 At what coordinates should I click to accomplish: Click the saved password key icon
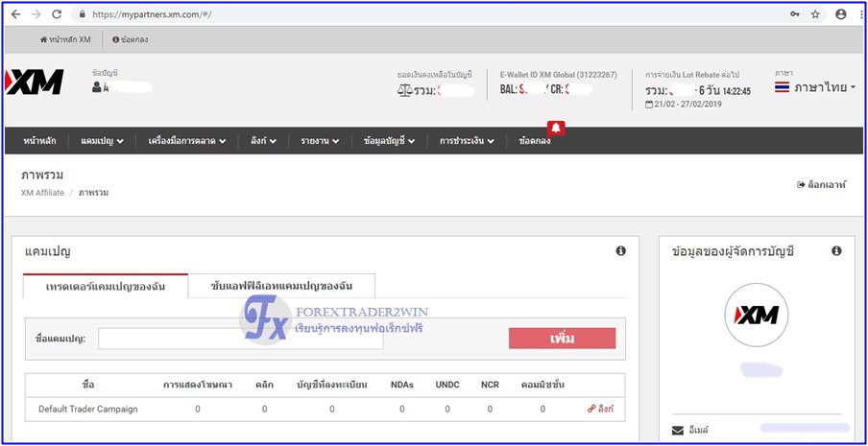[x=792, y=14]
